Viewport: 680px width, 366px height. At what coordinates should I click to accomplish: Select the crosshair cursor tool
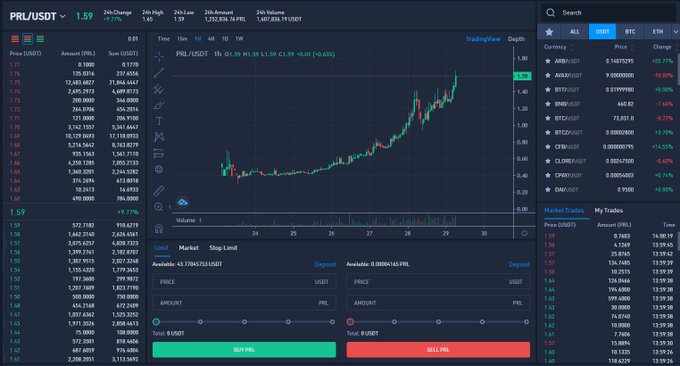(x=159, y=56)
